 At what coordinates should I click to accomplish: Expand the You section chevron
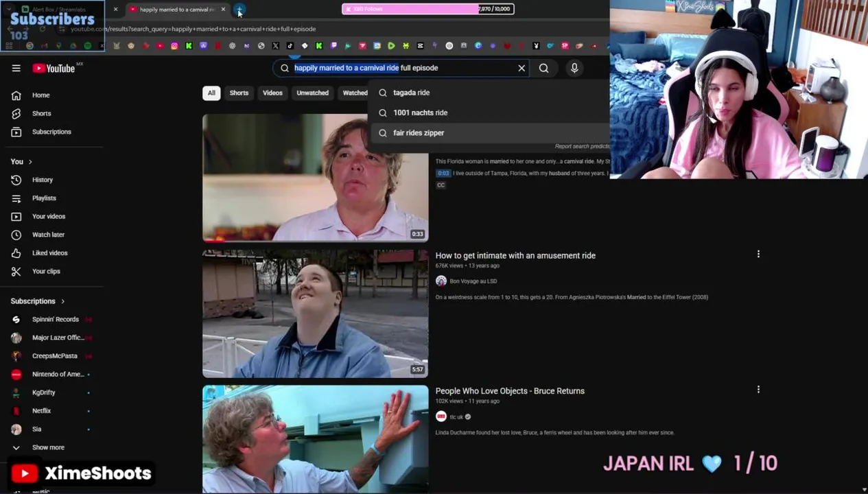pos(30,162)
